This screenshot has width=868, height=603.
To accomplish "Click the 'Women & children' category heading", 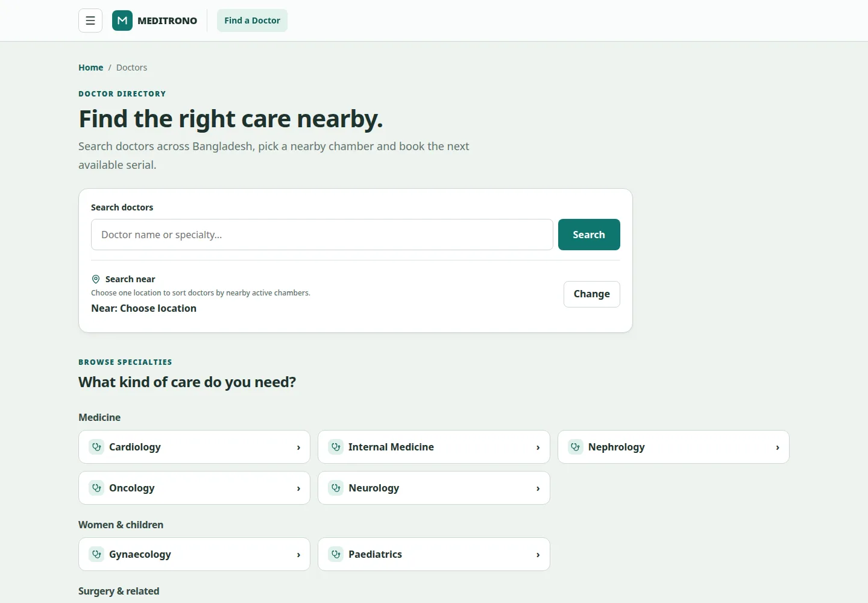I will click(x=121, y=525).
